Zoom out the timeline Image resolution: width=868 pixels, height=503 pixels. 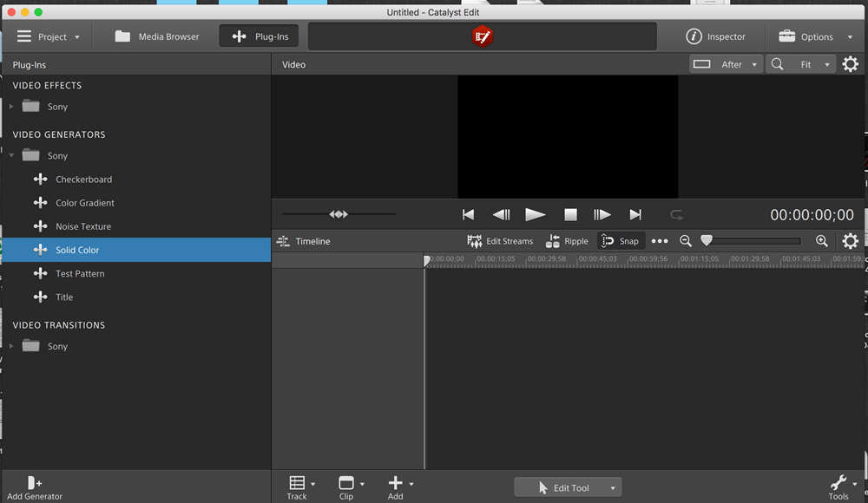tap(686, 241)
